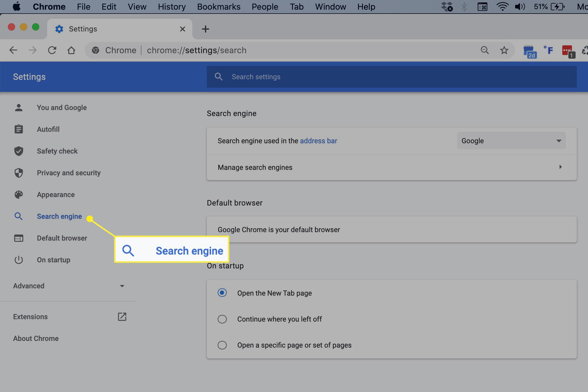The height and width of the screenshot is (392, 588).
Task: Click the search magnifier in settings bar
Action: point(219,77)
